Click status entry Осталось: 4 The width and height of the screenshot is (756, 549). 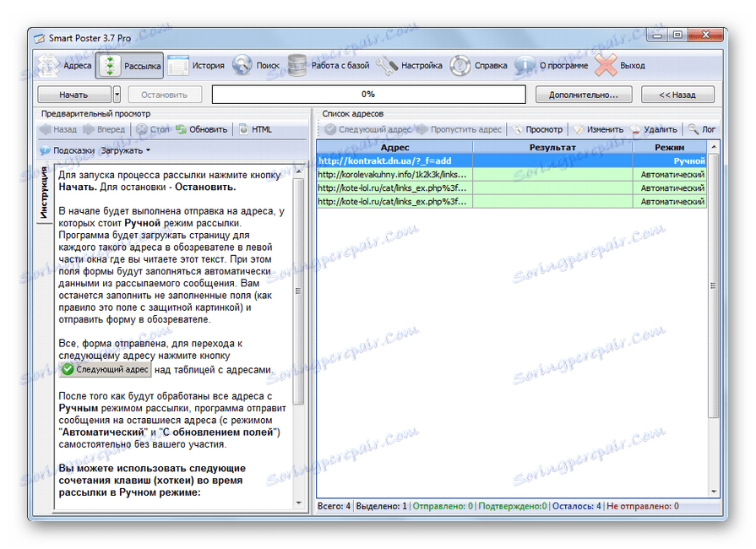pyautogui.click(x=577, y=506)
